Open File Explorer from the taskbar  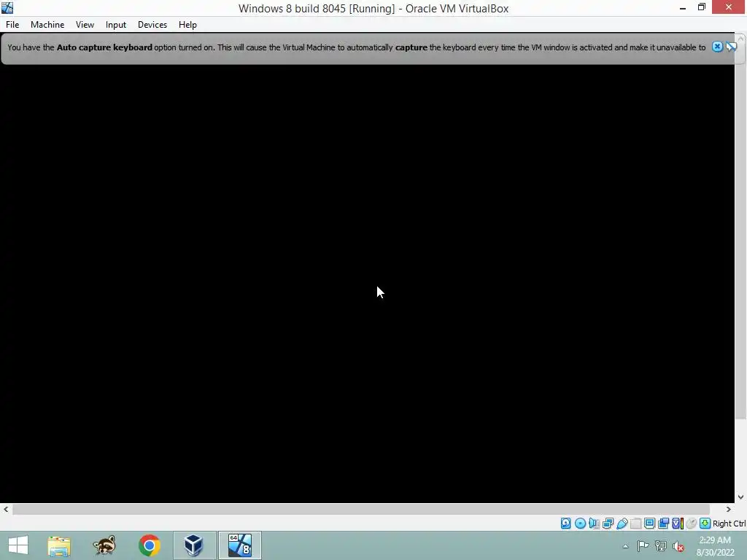pyautogui.click(x=59, y=545)
